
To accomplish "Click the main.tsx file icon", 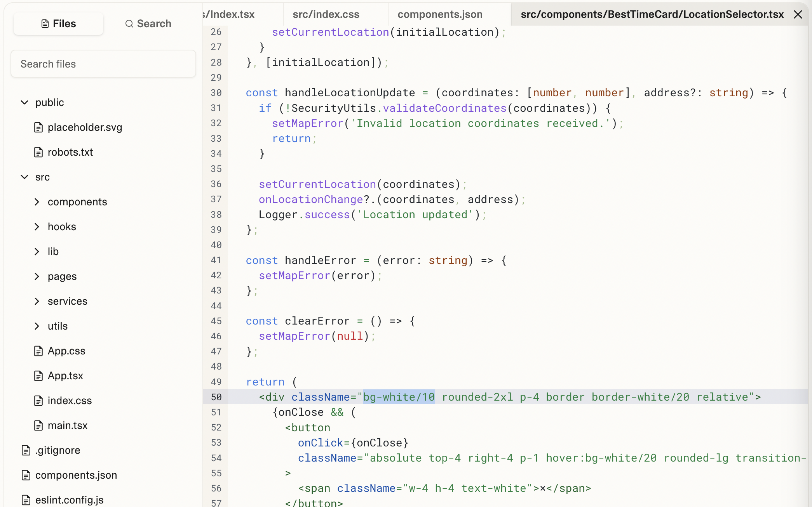I will [x=38, y=425].
